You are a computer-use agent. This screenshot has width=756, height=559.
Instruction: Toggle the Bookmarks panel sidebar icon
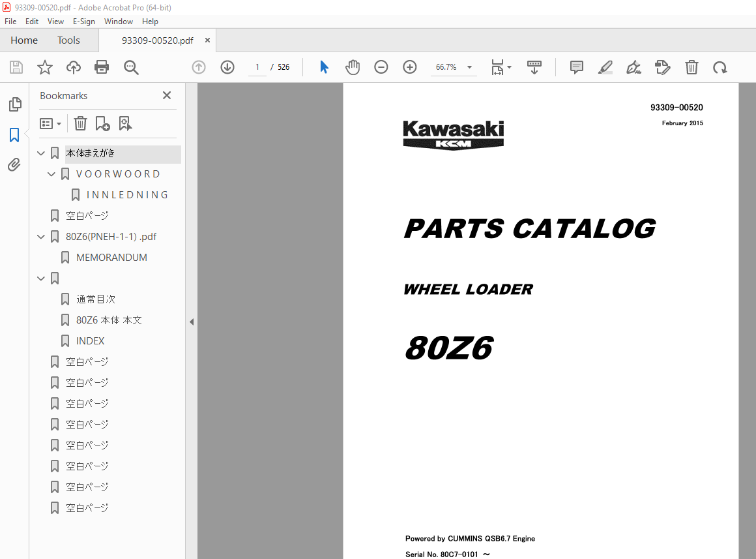[14, 135]
